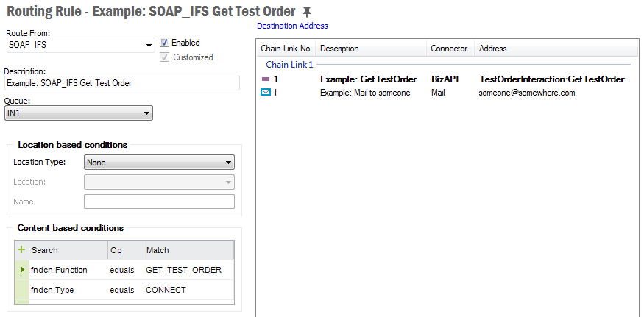Open the Queue dropdown showing IN1
644x317 pixels.
pyautogui.click(x=147, y=113)
